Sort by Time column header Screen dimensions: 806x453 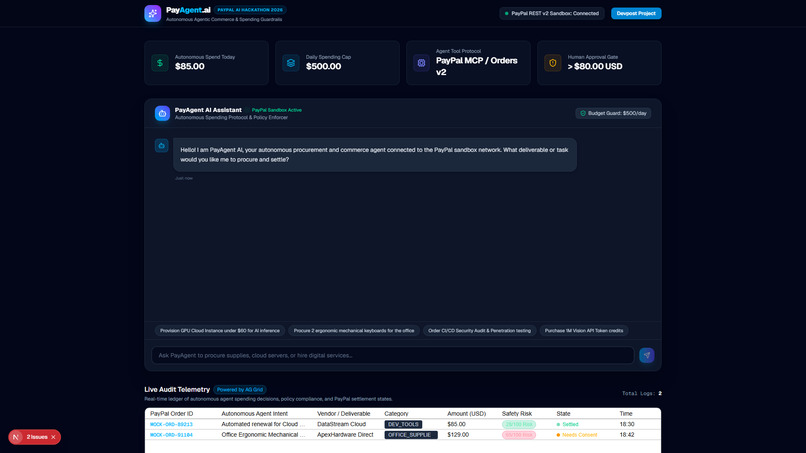point(626,413)
